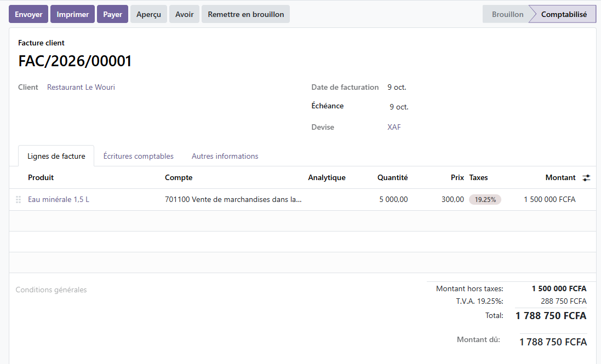
Task: Select the Brouillon status stage
Action: pyautogui.click(x=507, y=14)
